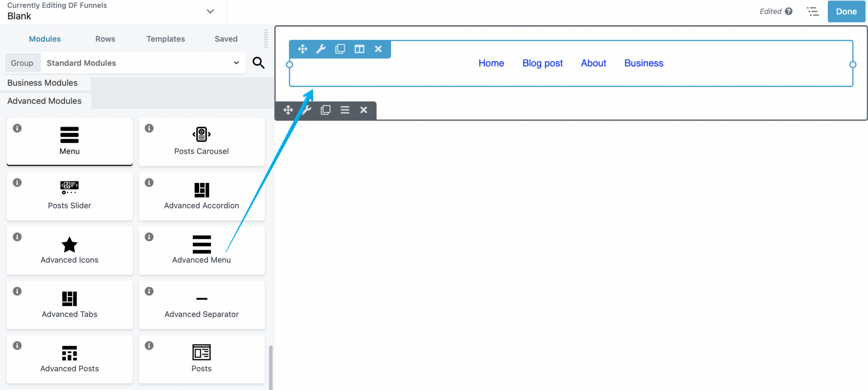This screenshot has width=868, height=390.
Task: Delete the row with the X icon
Action: click(378, 49)
